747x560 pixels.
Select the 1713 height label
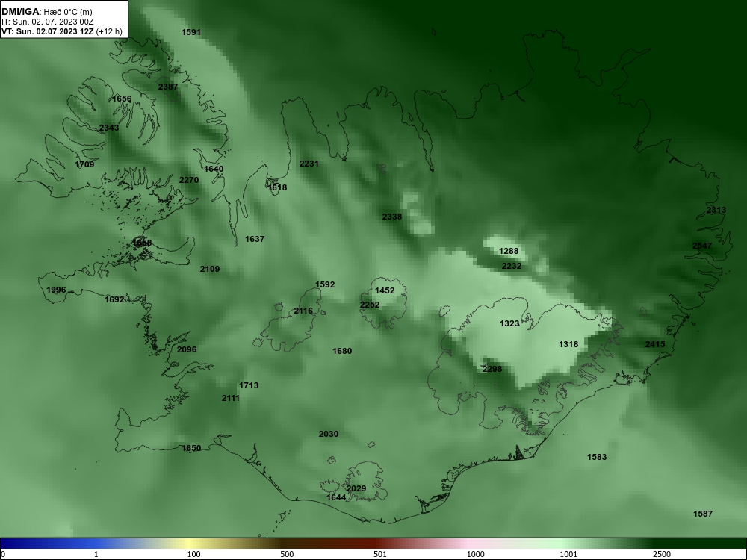click(x=249, y=385)
